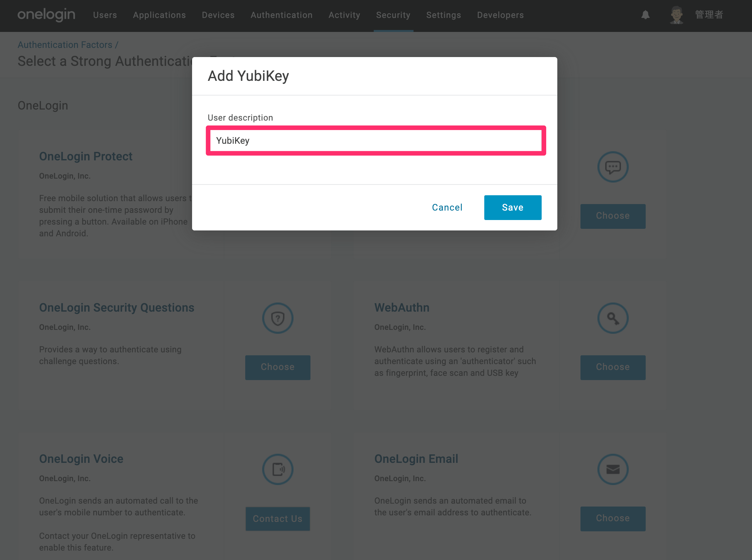The width and height of the screenshot is (752, 560).
Task: Click the Add YubiKey dialog heading
Action: pos(248,76)
